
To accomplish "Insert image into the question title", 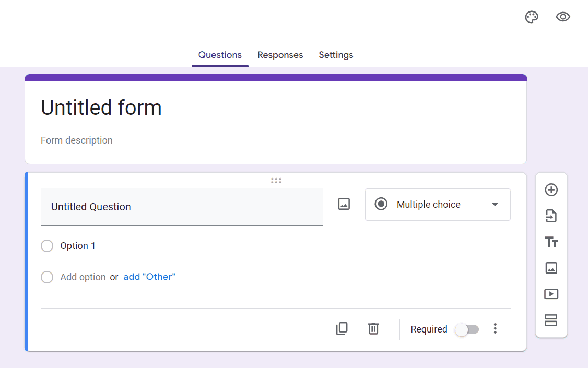I will click(x=344, y=204).
